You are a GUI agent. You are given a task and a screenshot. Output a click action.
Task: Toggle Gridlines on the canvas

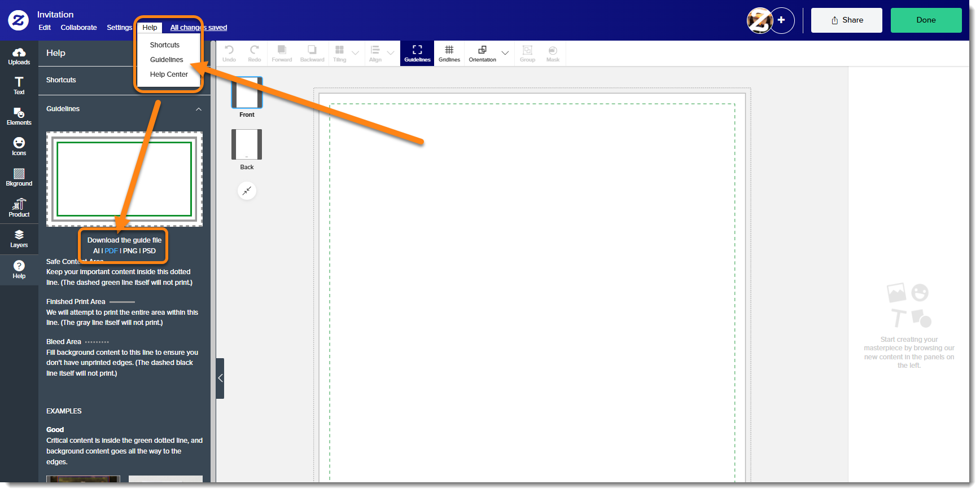point(449,54)
